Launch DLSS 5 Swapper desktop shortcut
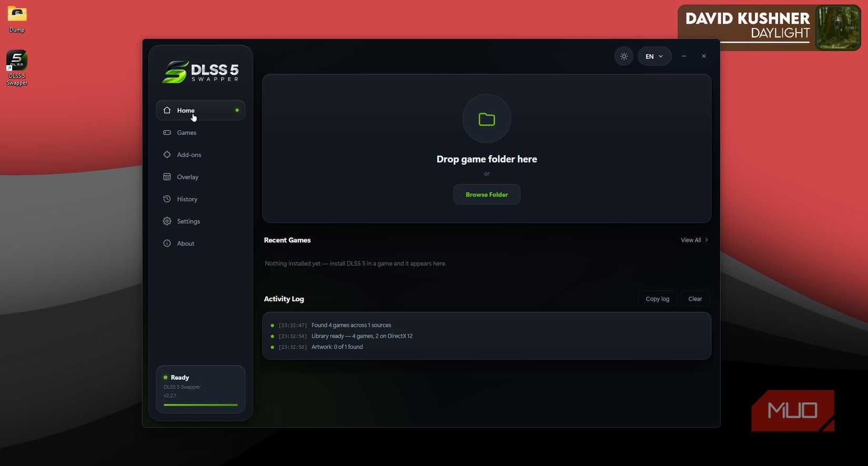Viewport: 868px width, 466px height. 17,68
